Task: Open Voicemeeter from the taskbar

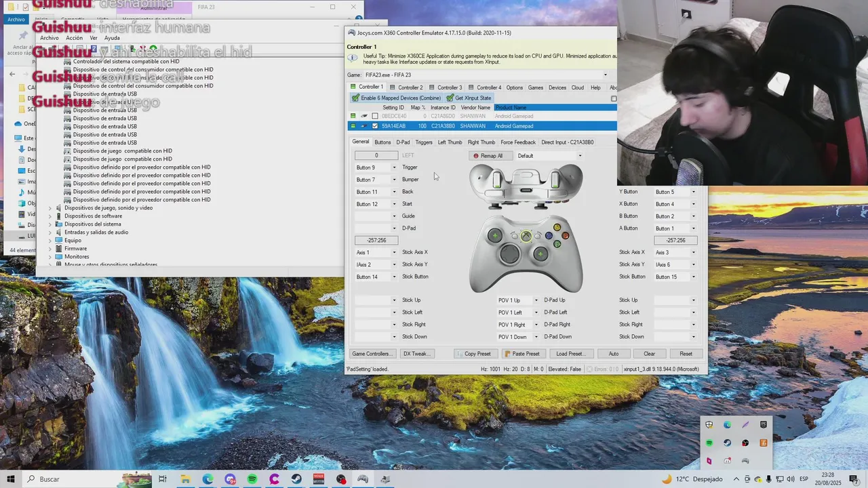Action: click(319, 479)
